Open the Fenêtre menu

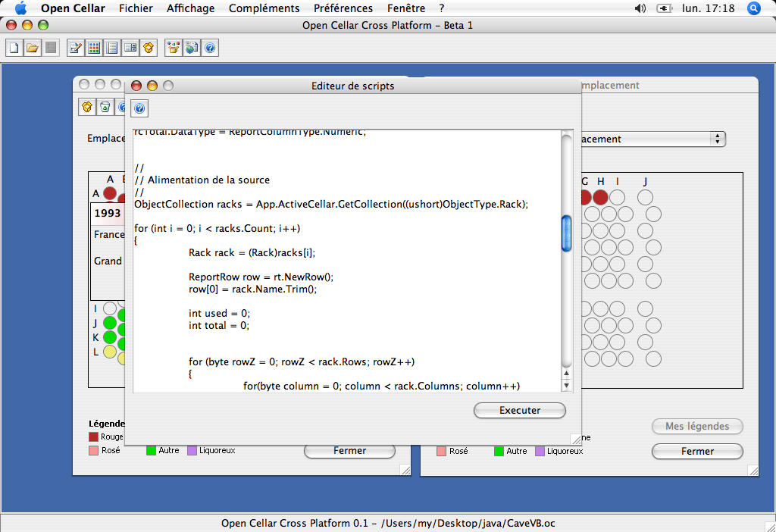coord(406,8)
